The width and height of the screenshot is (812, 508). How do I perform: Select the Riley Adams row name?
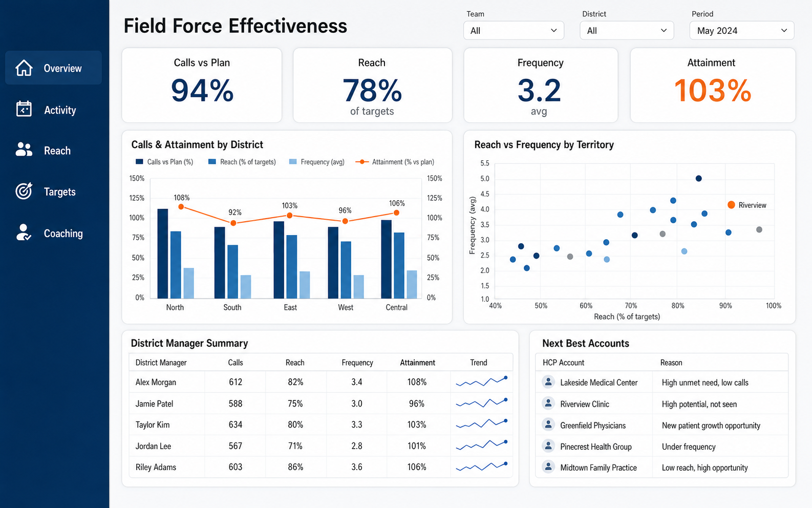[x=156, y=467]
